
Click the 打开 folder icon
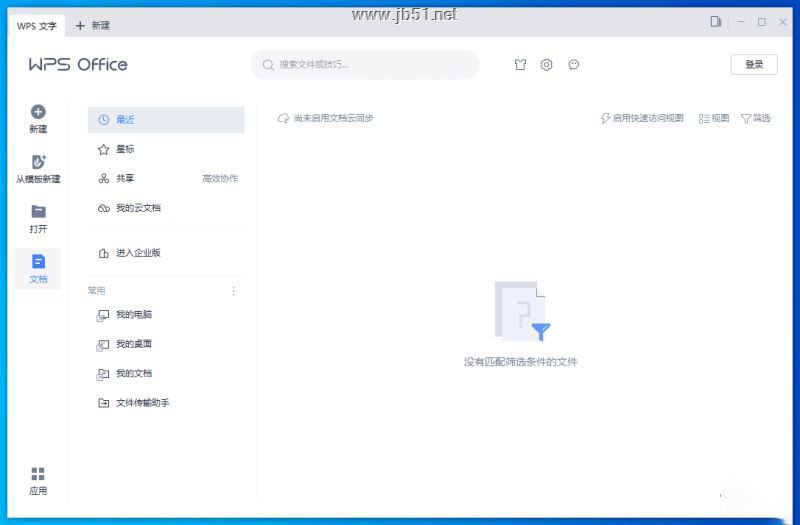point(38,211)
